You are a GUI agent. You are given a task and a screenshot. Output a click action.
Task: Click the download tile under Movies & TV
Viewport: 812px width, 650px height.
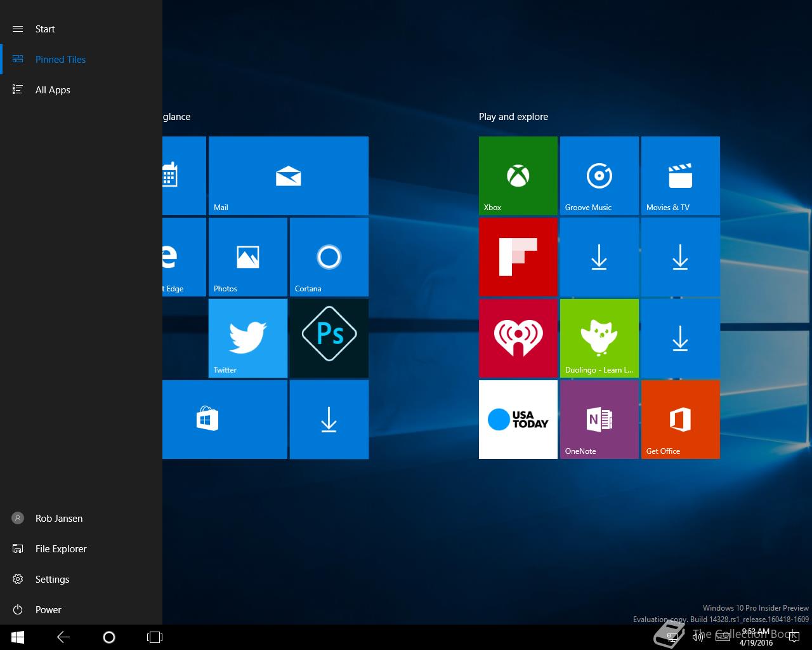point(681,257)
